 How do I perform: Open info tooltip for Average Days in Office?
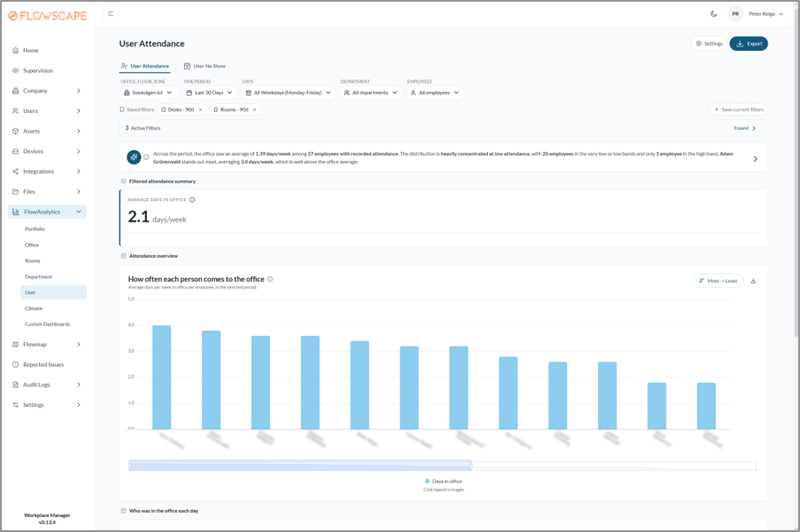pos(192,200)
